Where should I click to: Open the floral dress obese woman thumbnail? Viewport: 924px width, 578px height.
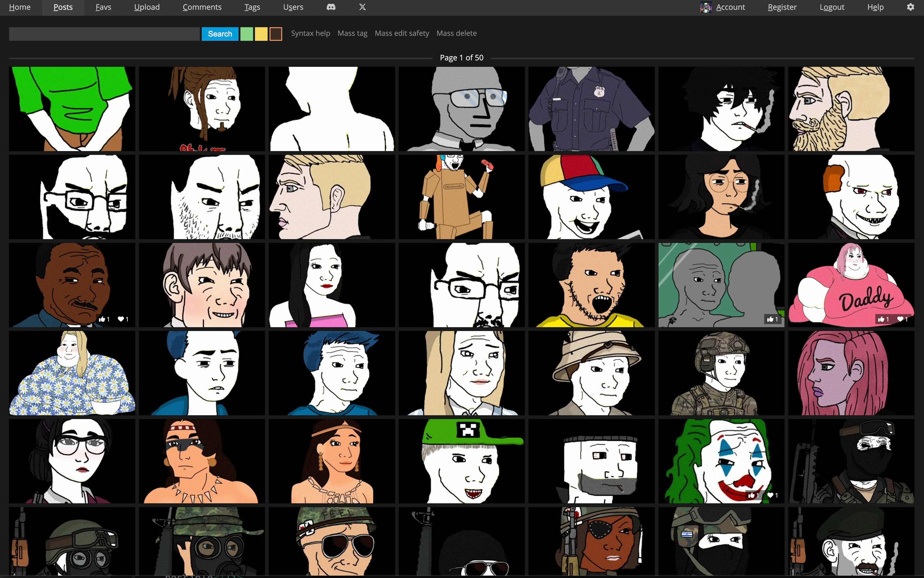(x=72, y=373)
